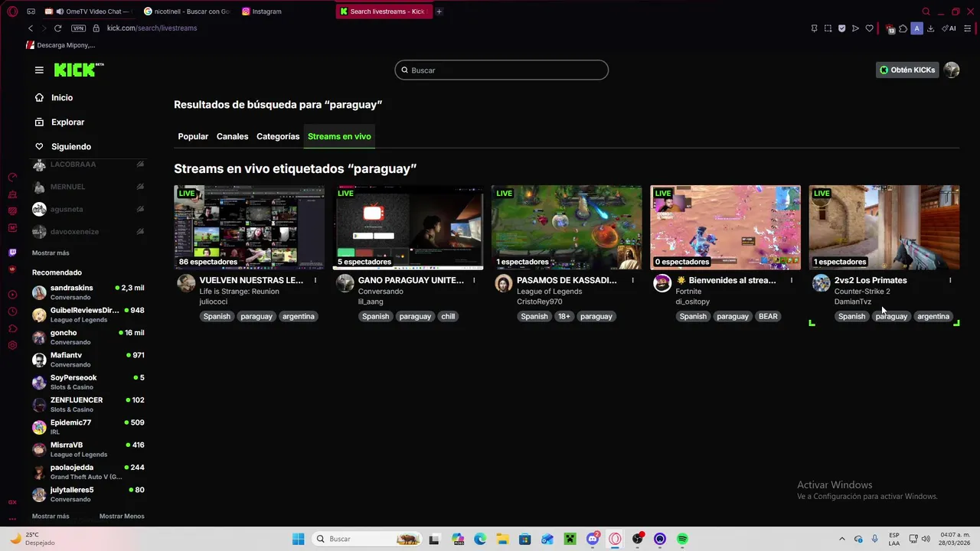Open File Explorer from the taskbar
This screenshot has height=551, width=980.
[502, 539]
